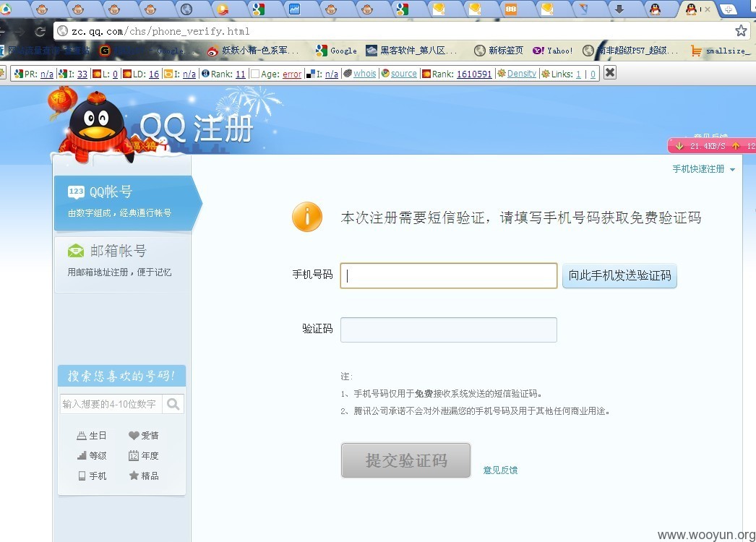Open a new browser tab
Screen dimensions: 756x542
[729, 9]
